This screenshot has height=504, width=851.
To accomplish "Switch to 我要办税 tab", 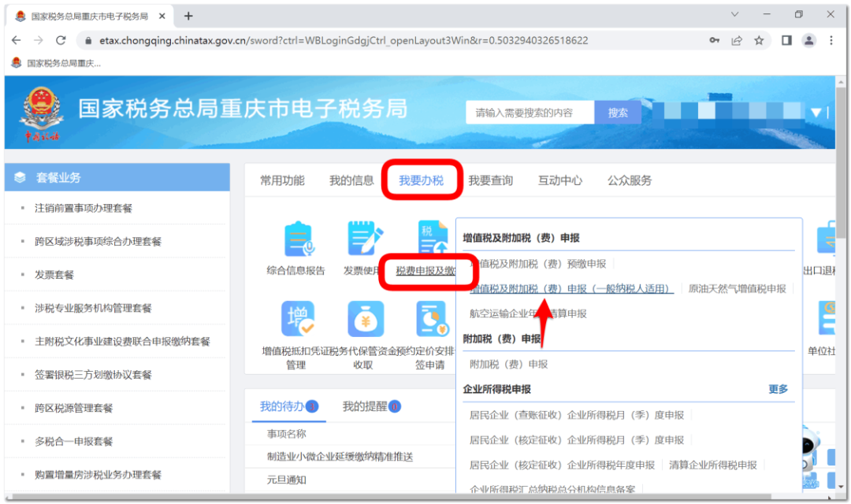I will tap(421, 180).
